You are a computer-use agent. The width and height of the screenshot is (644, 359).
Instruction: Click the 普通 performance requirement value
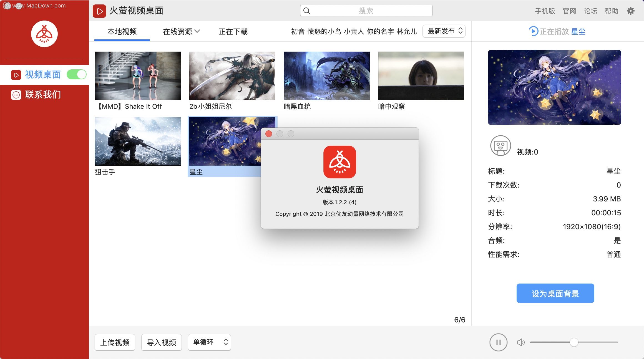coord(614,254)
